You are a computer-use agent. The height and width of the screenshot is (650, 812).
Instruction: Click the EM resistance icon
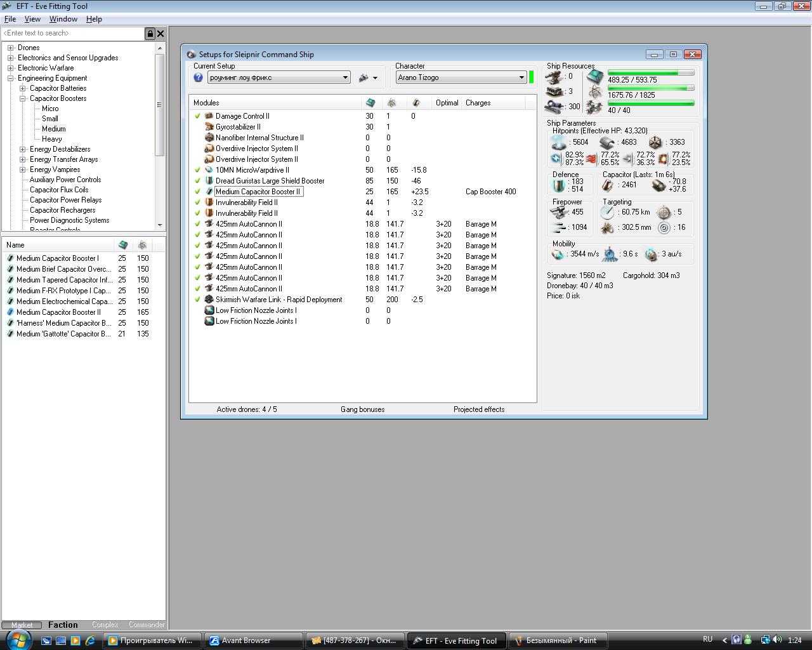(x=556, y=158)
